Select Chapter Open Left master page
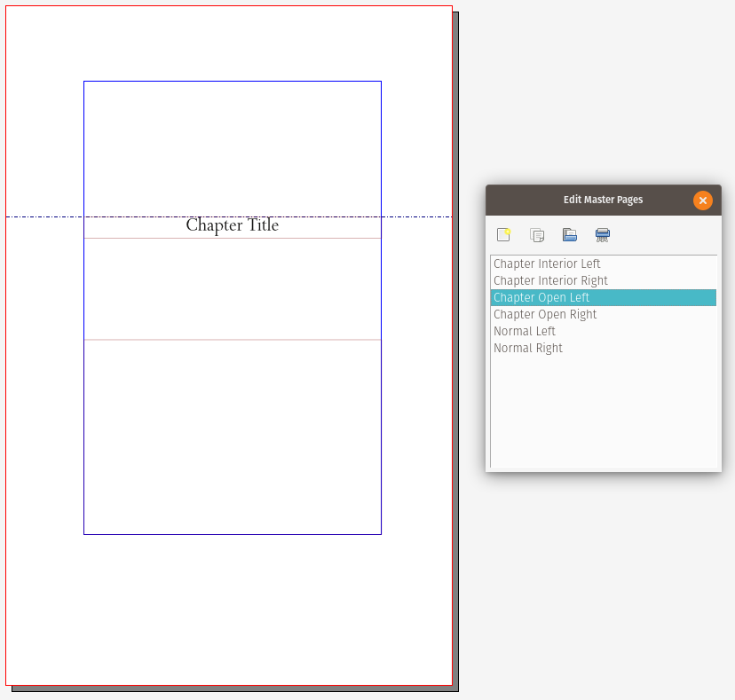Screen dimensions: 735x700 [x=604, y=297]
